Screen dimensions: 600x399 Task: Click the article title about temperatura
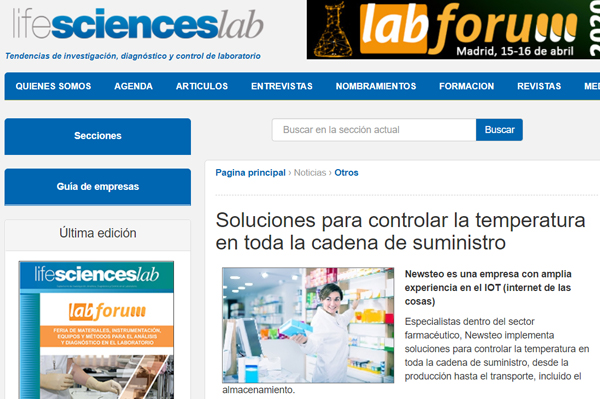[x=400, y=231]
